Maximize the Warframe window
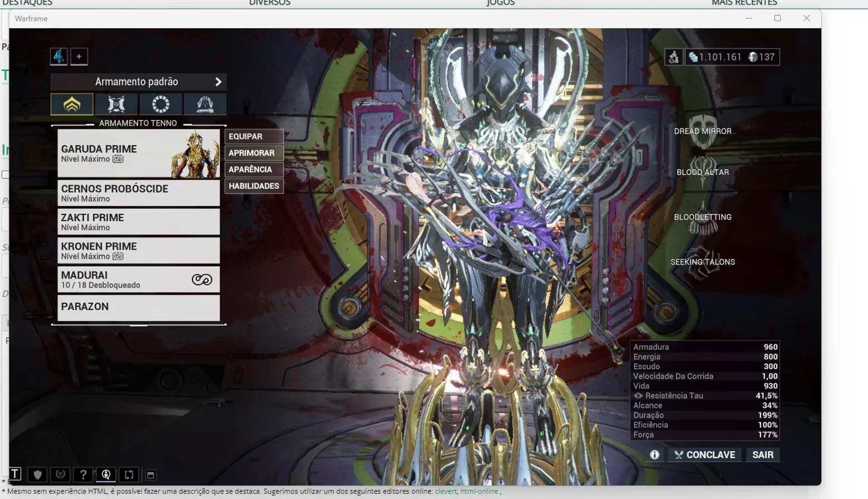This screenshot has width=868, height=499. [778, 18]
